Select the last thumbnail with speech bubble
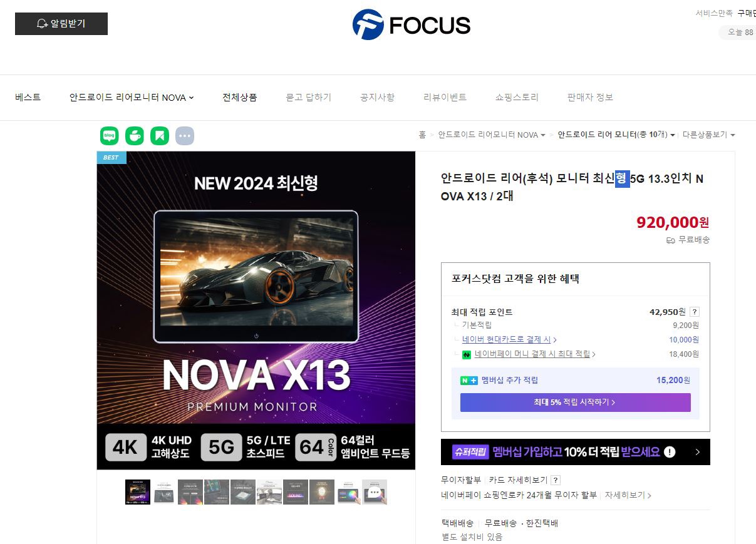The height and width of the screenshot is (544, 756). [x=375, y=492]
